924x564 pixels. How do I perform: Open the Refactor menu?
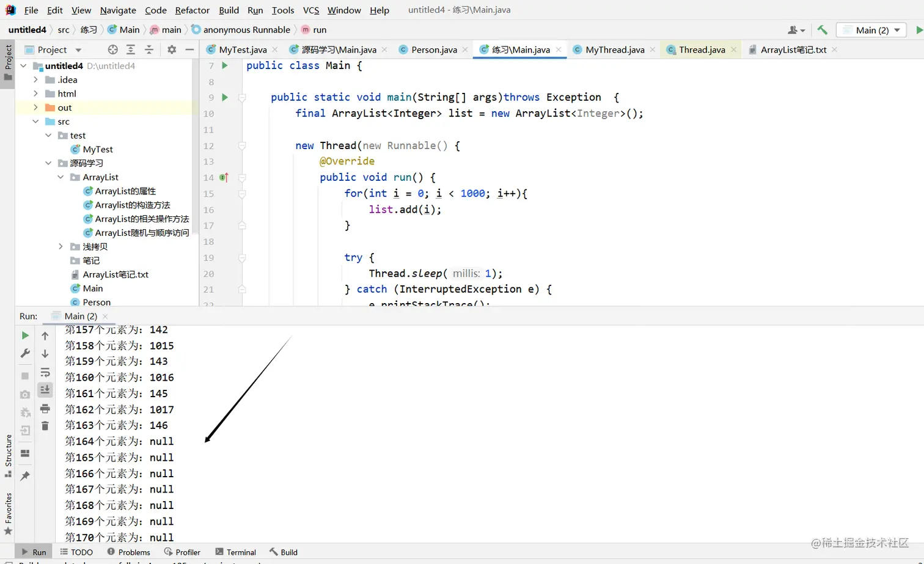coord(192,10)
